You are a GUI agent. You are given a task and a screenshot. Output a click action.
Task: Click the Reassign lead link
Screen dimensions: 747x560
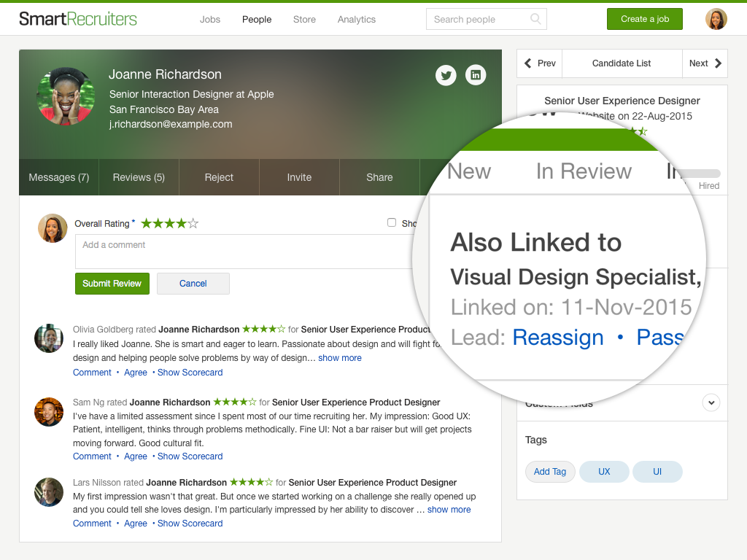(558, 338)
